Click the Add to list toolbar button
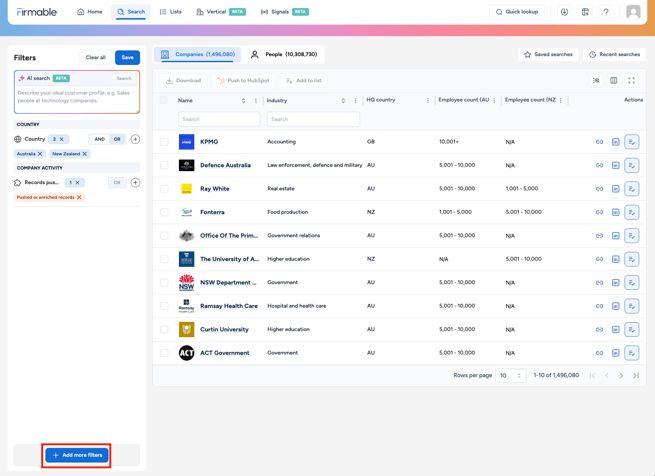This screenshot has width=655, height=476. (303, 80)
